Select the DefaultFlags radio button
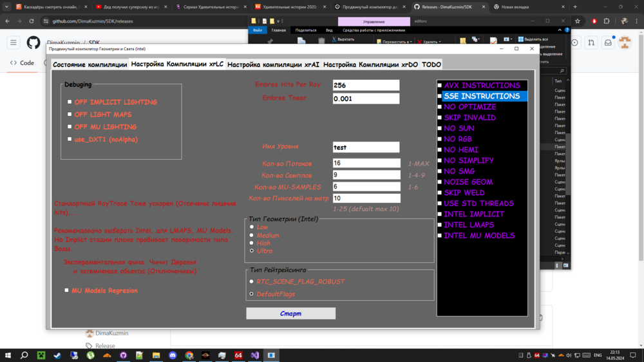Image resolution: width=644 pixels, height=362 pixels. point(251,294)
